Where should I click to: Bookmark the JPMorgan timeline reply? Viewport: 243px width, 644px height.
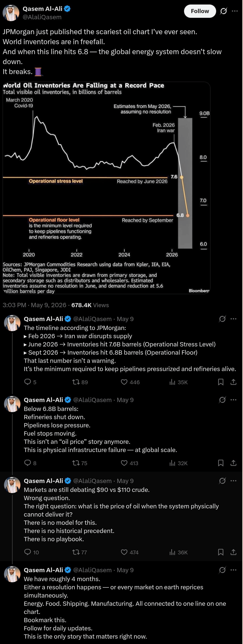click(220, 382)
